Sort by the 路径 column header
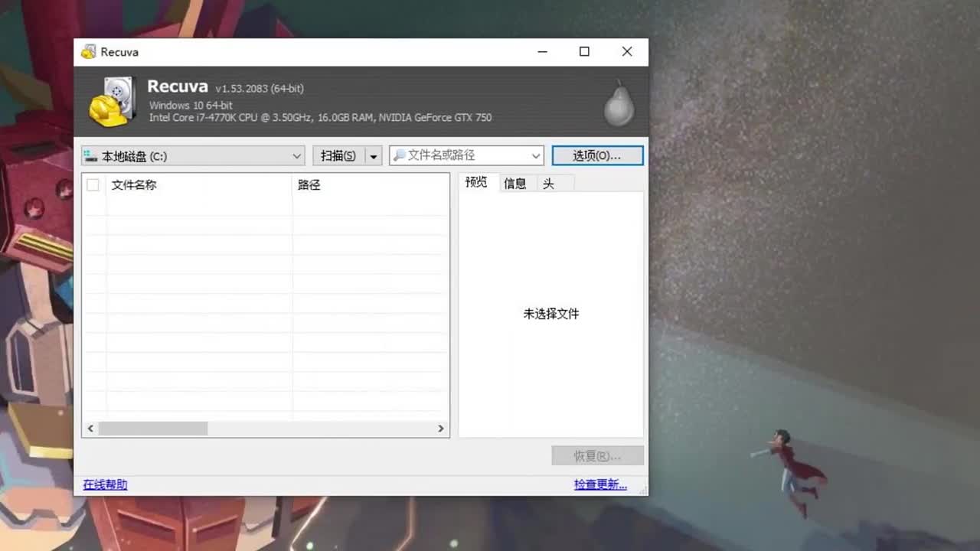Viewport: 980px width, 551px height. [x=371, y=184]
